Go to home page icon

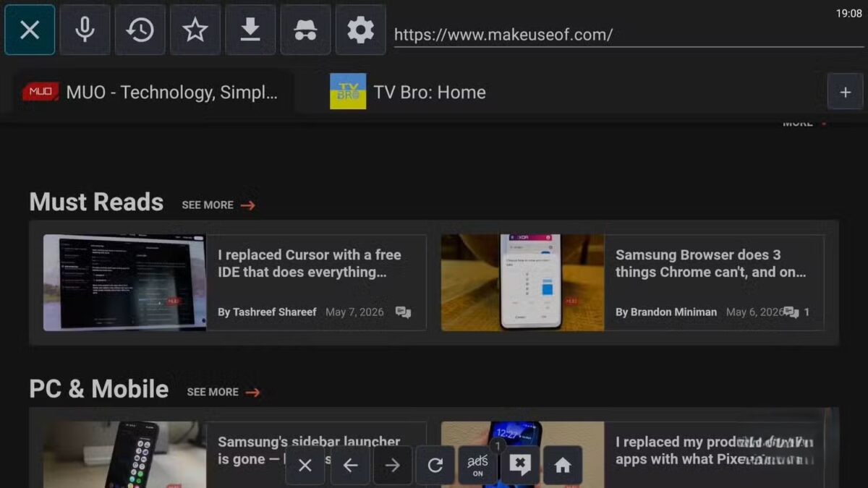[563, 466]
